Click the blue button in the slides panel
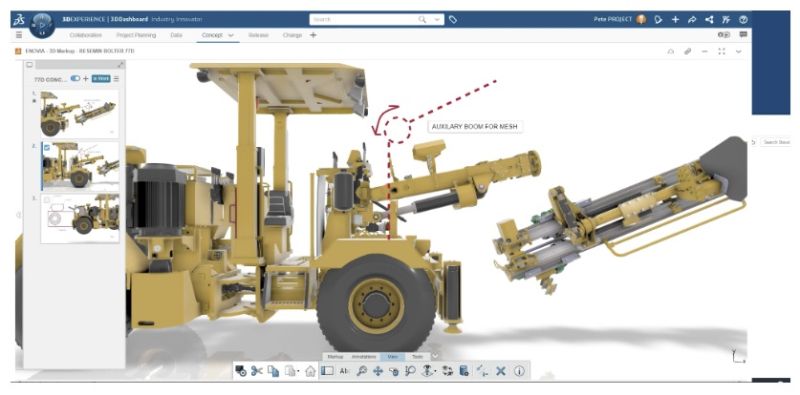Viewport: 800px width, 395px height. [101, 79]
